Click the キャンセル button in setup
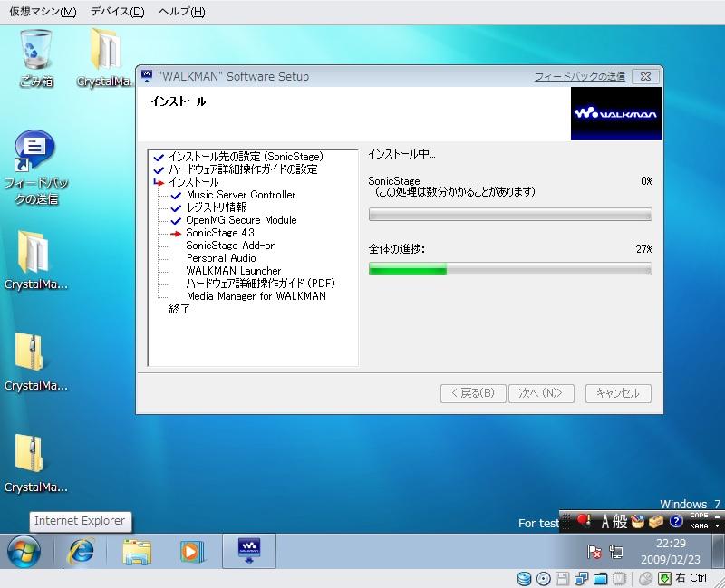This screenshot has width=725, height=588. pyautogui.click(x=618, y=393)
